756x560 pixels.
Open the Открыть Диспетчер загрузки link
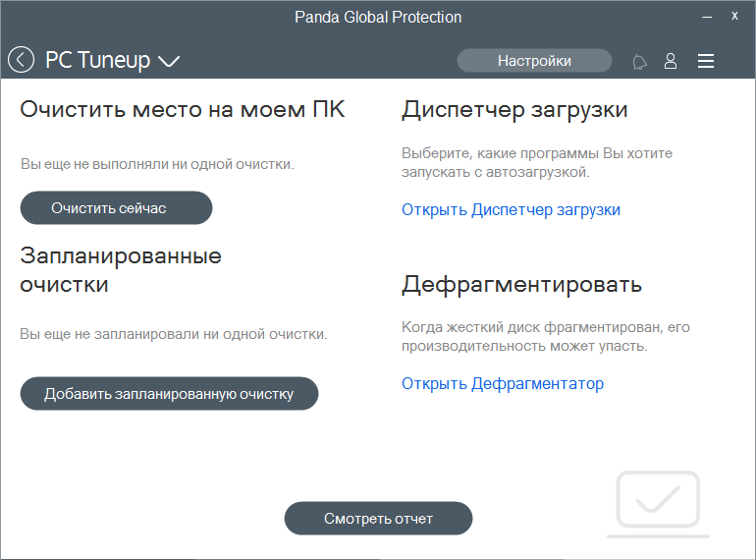pyautogui.click(x=511, y=210)
